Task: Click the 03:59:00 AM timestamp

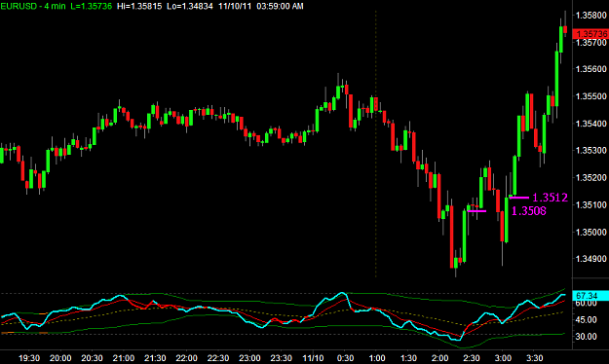Action: [280, 6]
